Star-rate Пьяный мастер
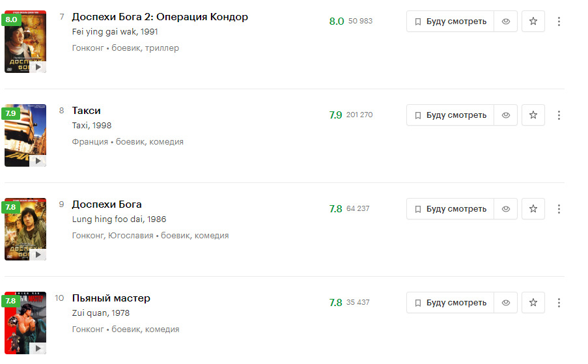 pos(533,303)
